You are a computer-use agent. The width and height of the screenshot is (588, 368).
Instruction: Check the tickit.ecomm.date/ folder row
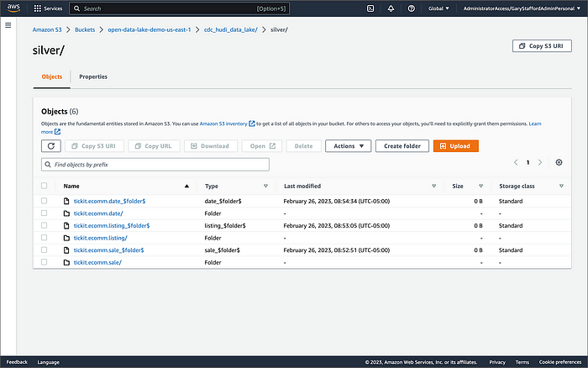click(45, 213)
